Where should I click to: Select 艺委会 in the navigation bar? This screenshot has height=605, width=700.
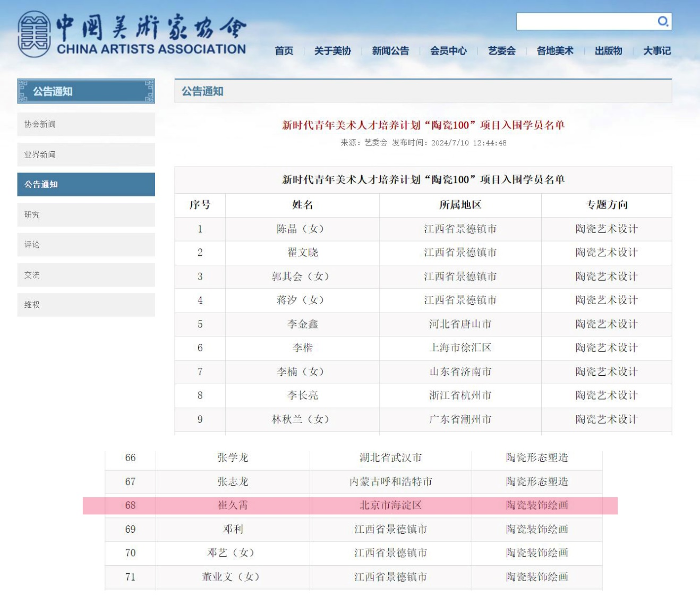[x=502, y=51]
